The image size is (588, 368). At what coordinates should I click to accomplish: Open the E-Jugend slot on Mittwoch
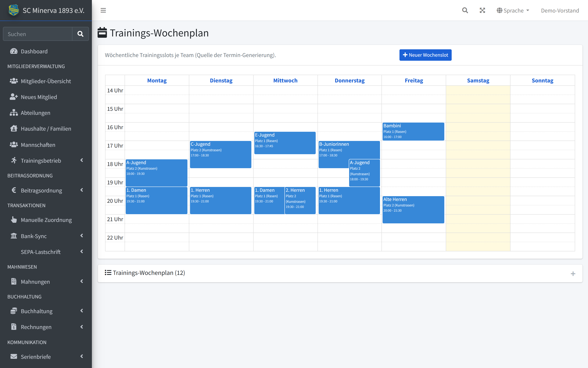click(x=285, y=143)
